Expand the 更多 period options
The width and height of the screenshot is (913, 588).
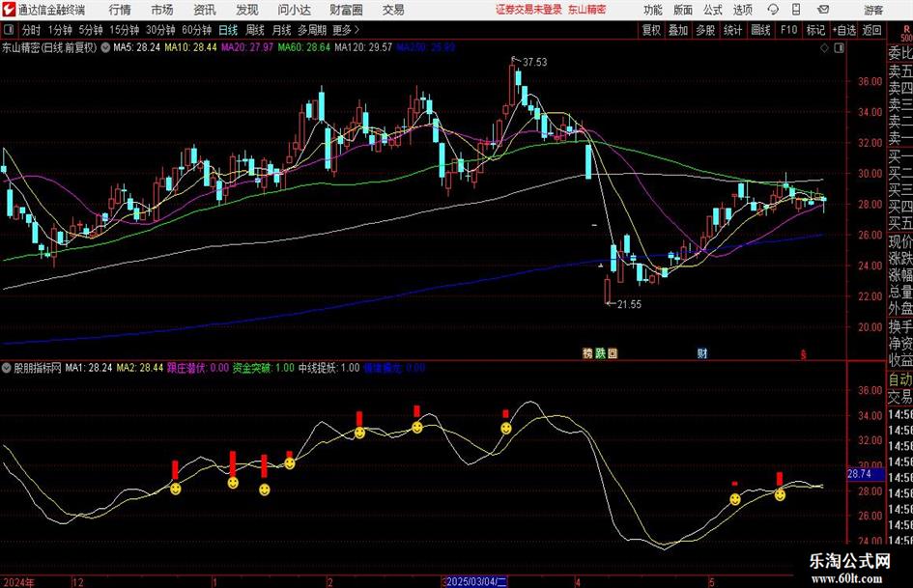point(347,30)
